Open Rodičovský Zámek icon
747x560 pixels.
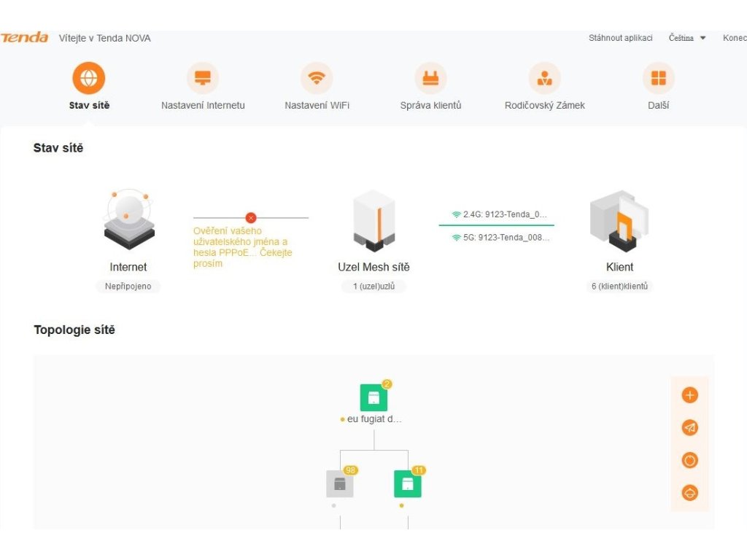coord(544,78)
